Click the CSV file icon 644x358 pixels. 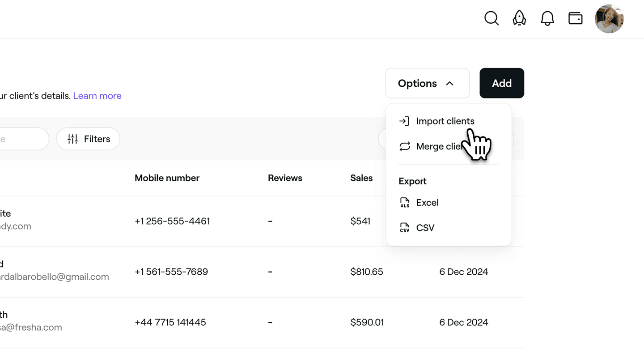coord(404,228)
